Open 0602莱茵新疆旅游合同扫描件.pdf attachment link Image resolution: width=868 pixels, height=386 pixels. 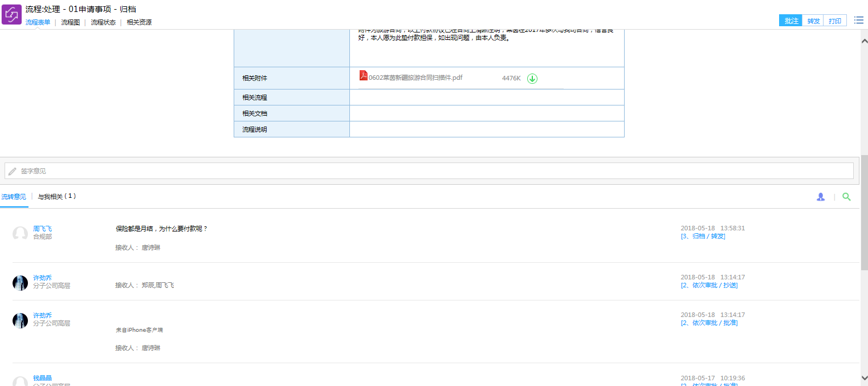click(x=415, y=78)
